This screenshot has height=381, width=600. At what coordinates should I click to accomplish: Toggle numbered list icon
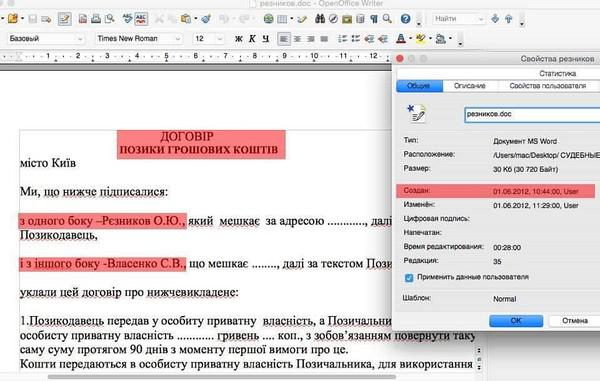tap(342, 39)
